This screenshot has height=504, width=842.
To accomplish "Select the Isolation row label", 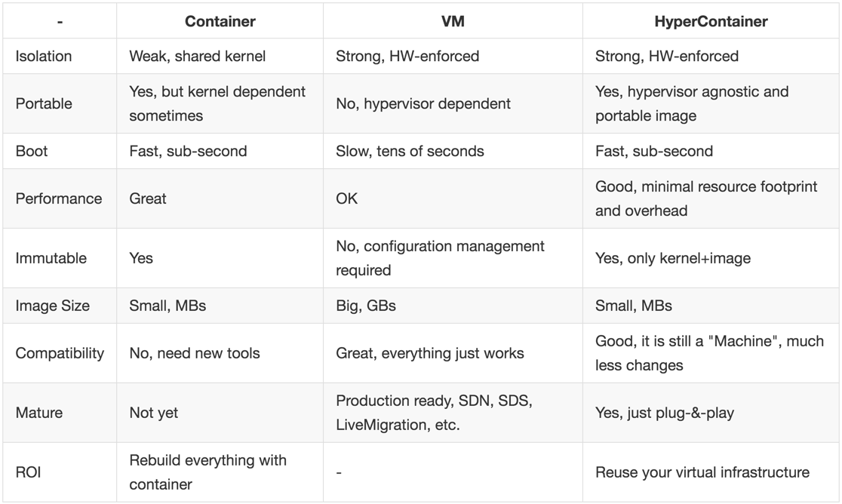I will tap(44, 57).
